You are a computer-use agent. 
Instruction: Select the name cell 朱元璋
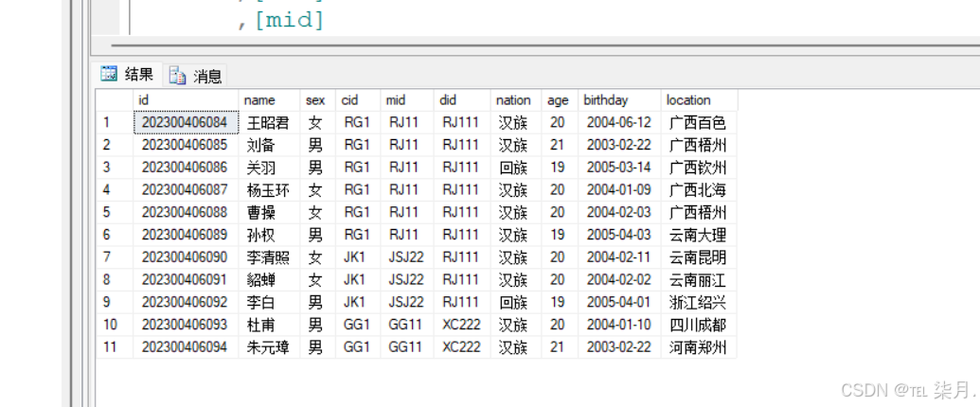point(269,347)
